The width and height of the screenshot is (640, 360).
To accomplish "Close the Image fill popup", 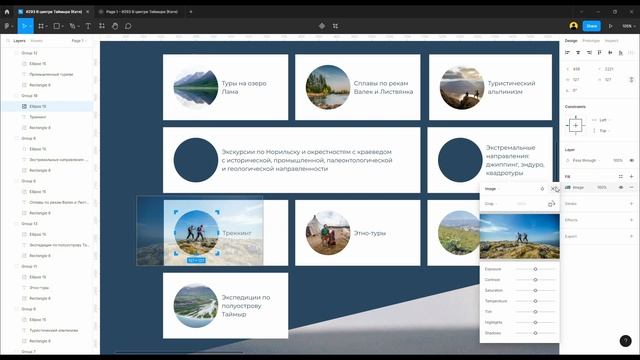I will coord(553,189).
